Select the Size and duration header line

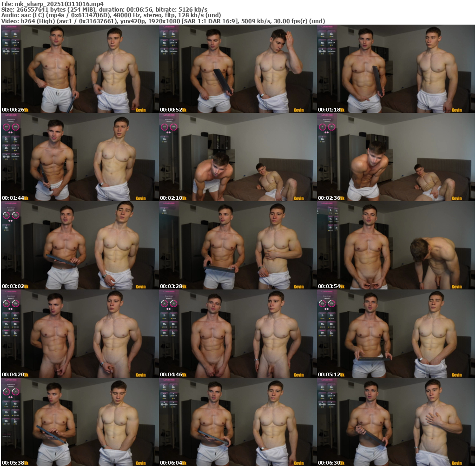105,9
